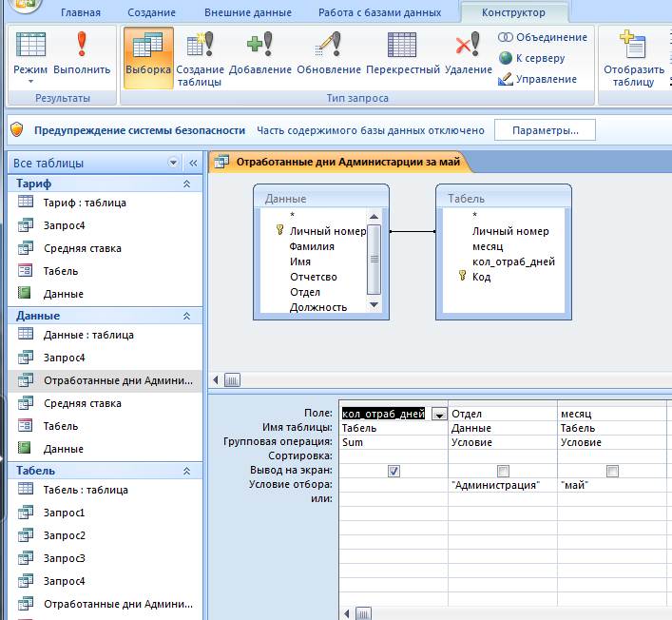Choose Перекрестный query type

pyautogui.click(x=402, y=53)
